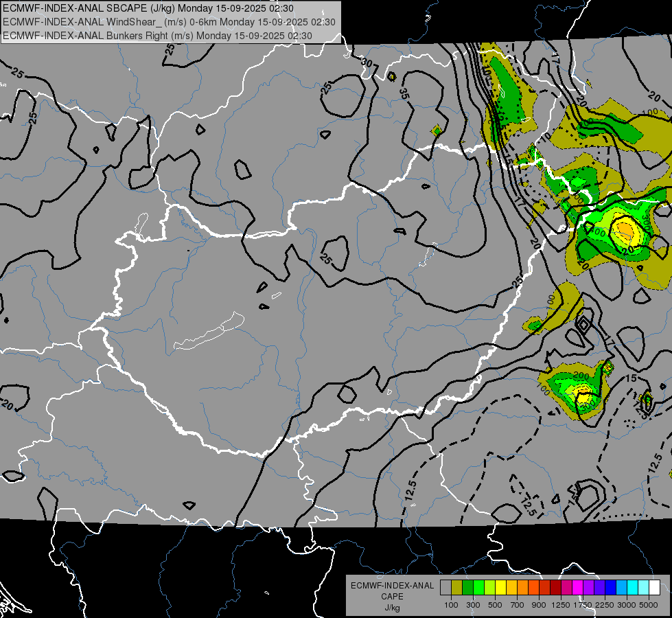Image resolution: width=672 pixels, height=618 pixels.
Task: Click the grey swatch in CAPE legend
Action: 445,588
